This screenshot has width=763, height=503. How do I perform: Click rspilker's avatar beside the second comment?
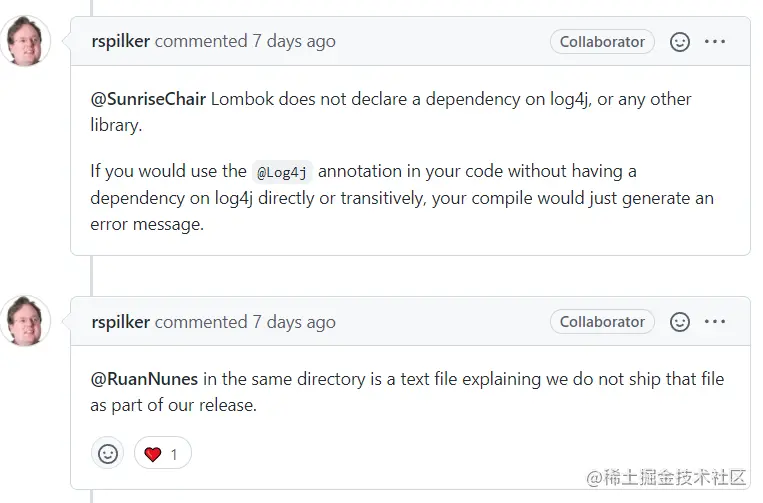point(26,321)
